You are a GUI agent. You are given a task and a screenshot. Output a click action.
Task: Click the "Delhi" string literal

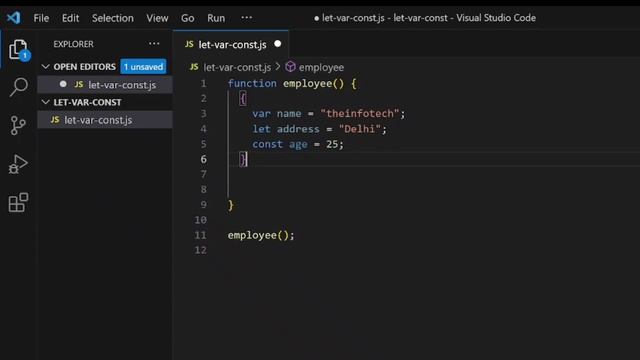pos(360,129)
